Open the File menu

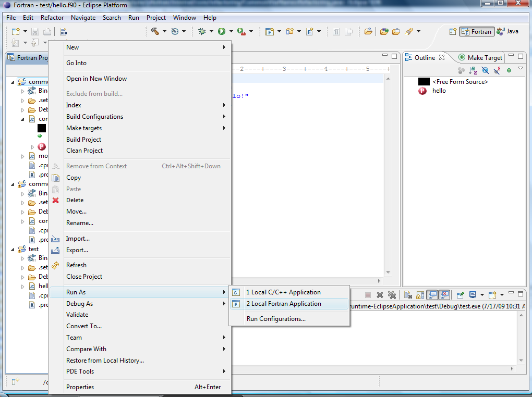11,18
